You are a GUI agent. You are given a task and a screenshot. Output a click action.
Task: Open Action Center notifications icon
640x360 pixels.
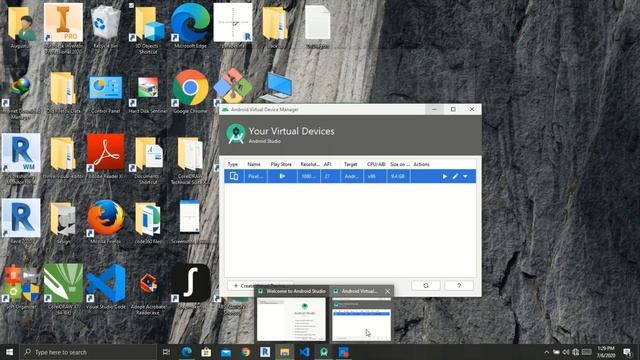627,352
